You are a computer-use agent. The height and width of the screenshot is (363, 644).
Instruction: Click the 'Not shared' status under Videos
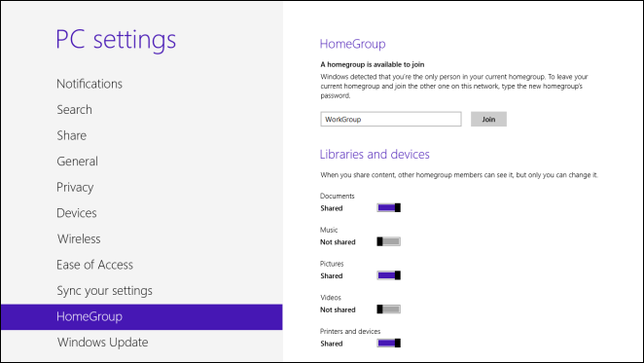click(338, 309)
